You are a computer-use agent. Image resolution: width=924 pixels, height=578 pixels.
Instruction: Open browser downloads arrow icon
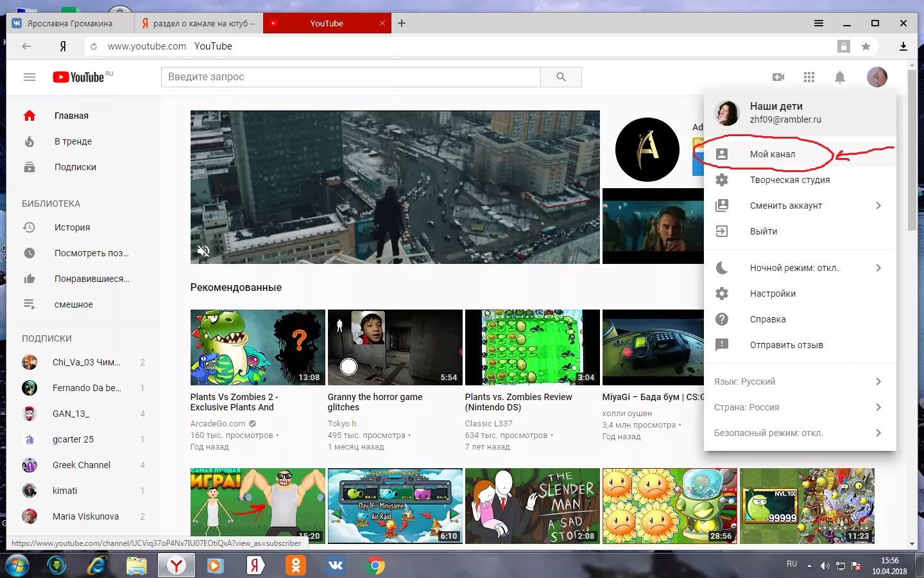903,46
